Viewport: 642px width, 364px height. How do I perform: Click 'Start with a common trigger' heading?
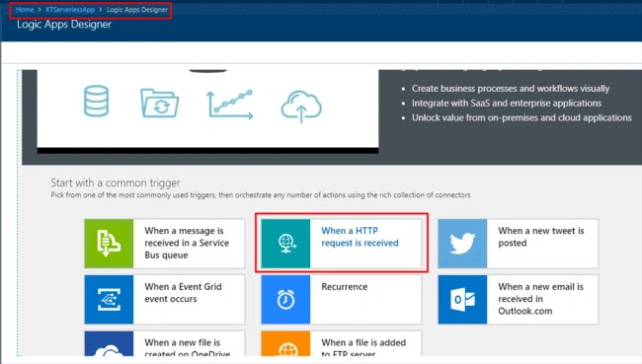tap(116, 182)
